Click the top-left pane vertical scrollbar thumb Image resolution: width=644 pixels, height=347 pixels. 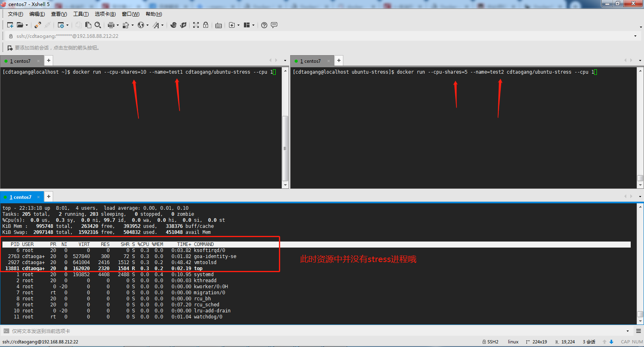(285, 149)
